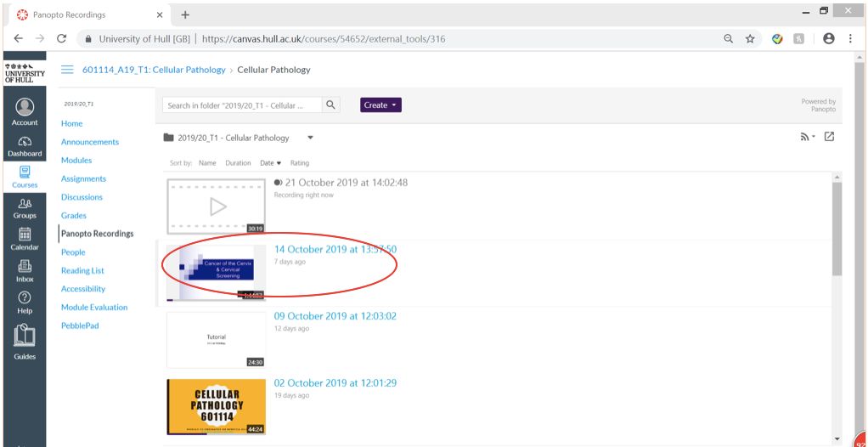Viewport: 868px width, 447px height.
Task: Open Guides in the Canvas sidebar
Action: click(25, 342)
